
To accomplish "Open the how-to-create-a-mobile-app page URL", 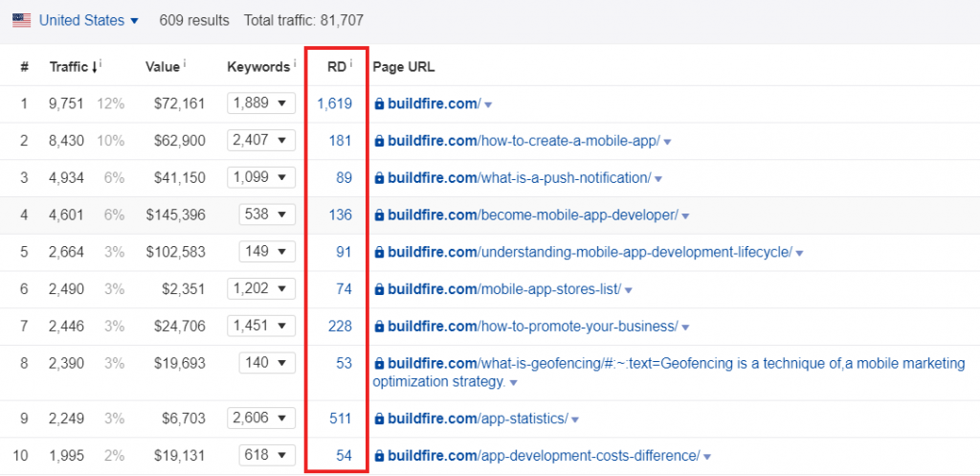I will point(523,141).
